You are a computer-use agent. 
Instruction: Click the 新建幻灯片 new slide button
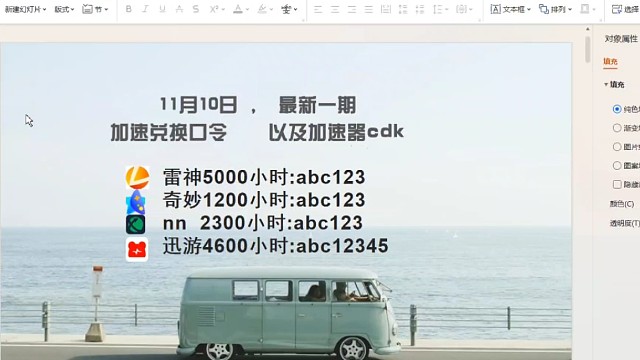[22, 9]
